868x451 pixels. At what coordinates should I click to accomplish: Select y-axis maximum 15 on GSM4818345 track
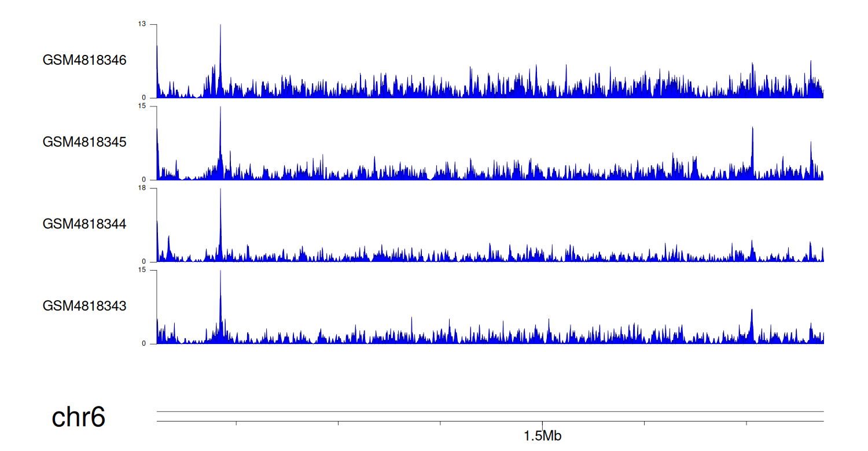point(142,106)
